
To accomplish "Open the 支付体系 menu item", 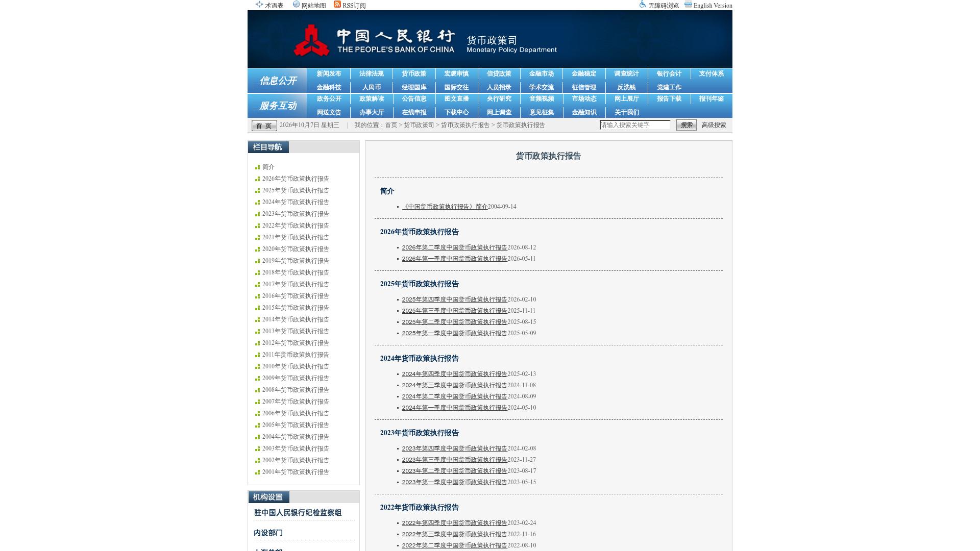I will click(x=711, y=74).
